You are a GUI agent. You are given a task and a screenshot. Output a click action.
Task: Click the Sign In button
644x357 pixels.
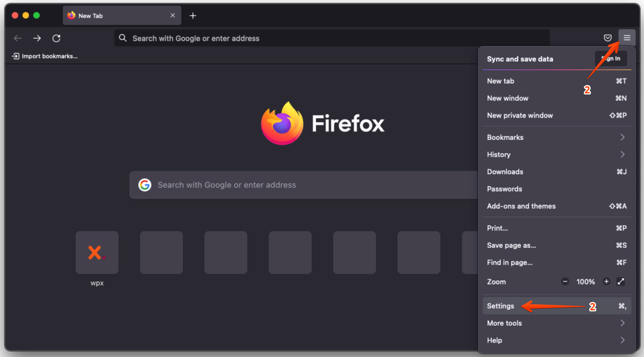611,59
